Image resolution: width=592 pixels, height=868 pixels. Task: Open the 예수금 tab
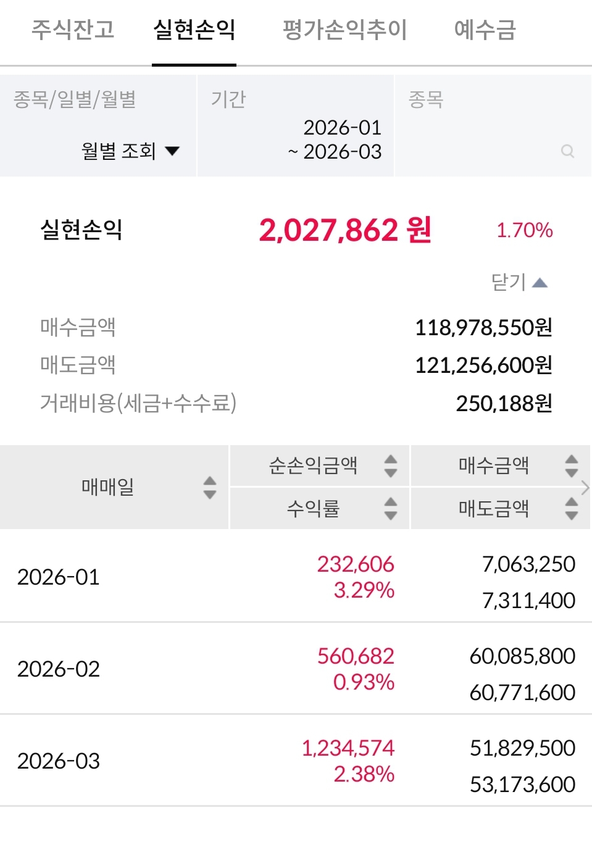(x=485, y=30)
